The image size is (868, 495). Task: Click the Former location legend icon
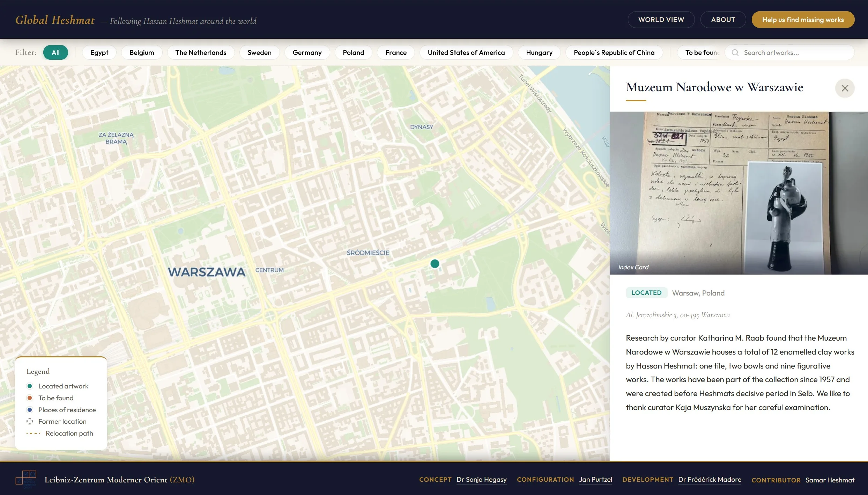click(30, 421)
